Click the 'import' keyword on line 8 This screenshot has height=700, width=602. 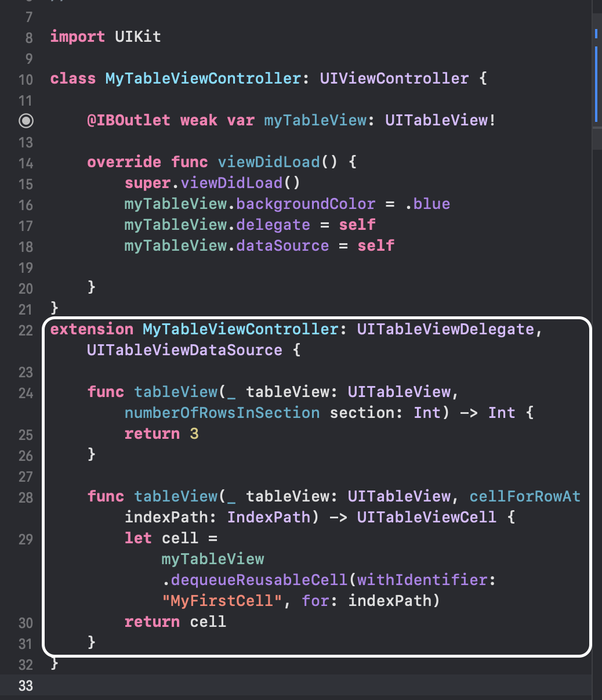(78, 37)
